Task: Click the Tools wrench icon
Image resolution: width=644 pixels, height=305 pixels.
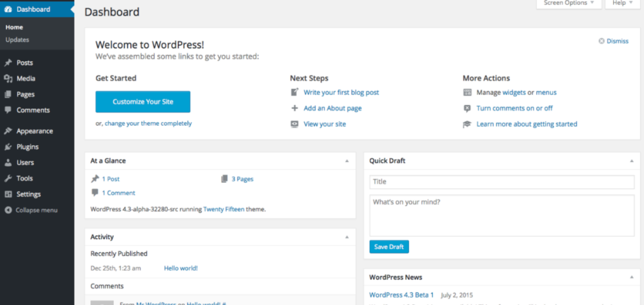Action: (8, 179)
